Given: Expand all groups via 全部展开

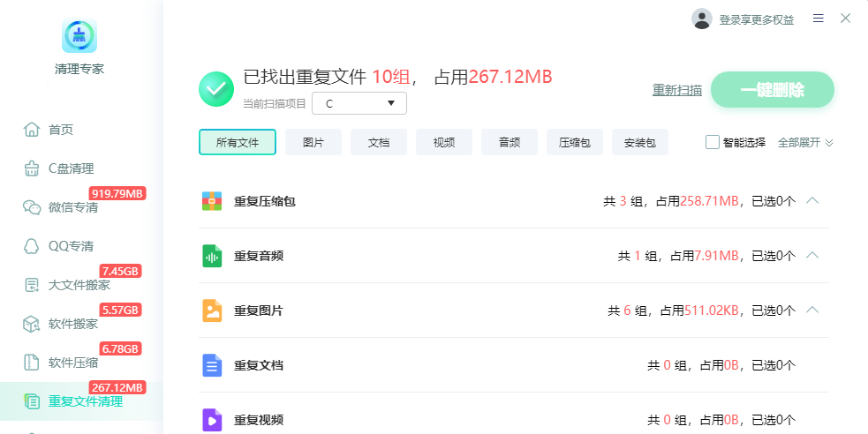Looking at the screenshot, I should 805,143.
